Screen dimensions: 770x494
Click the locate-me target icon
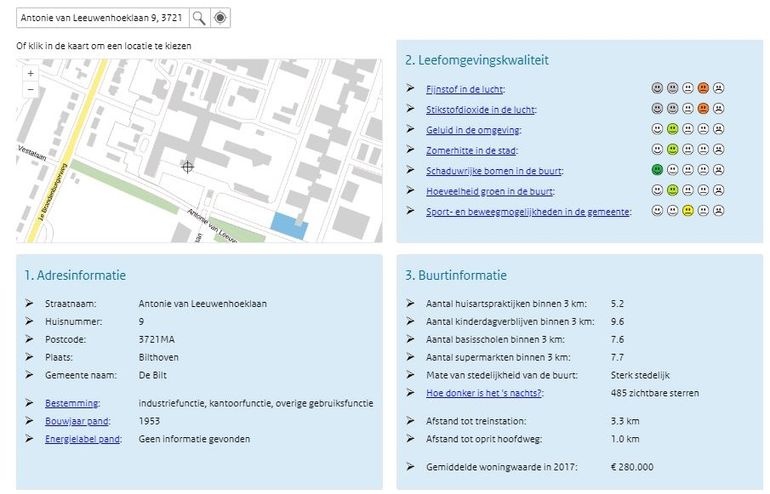coord(220,18)
